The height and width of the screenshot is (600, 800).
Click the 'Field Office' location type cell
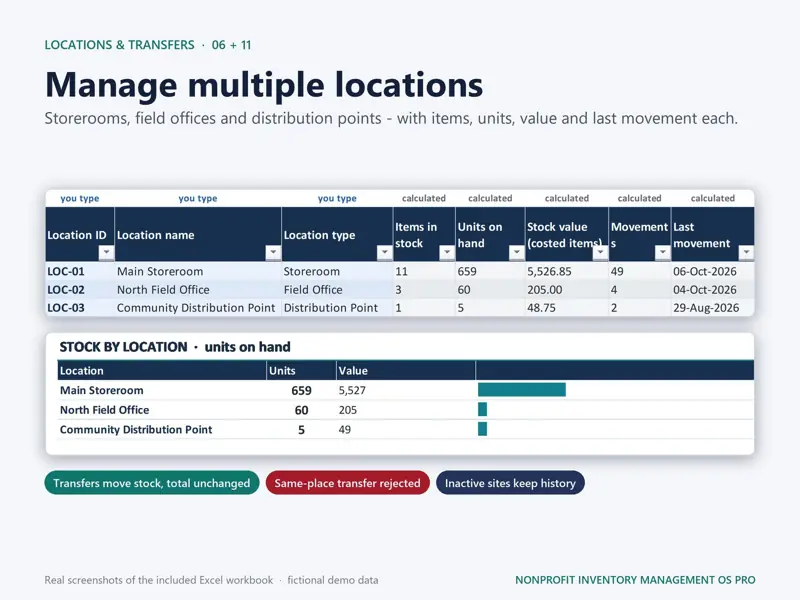337,290
